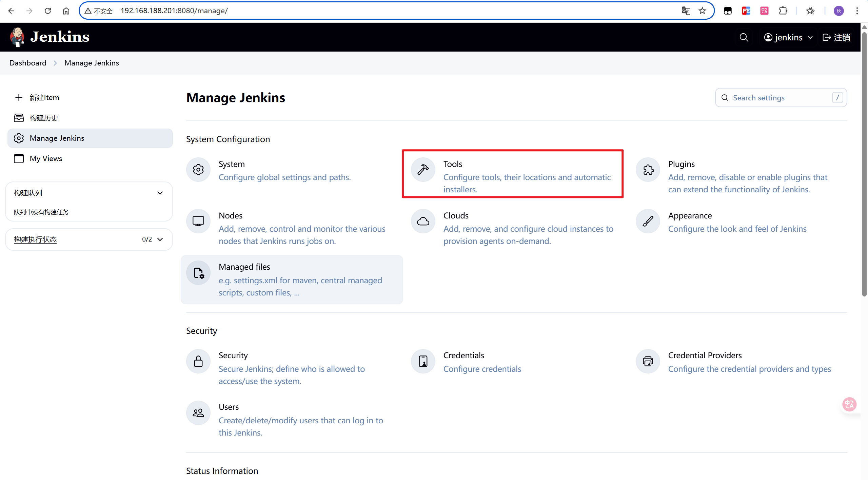
Task: Open 构建历史 in the sidebar
Action: [x=44, y=118]
